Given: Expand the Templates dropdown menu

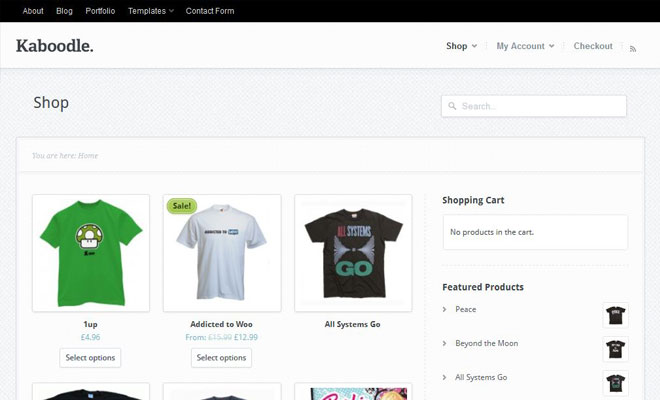Looking at the screenshot, I should click(151, 11).
